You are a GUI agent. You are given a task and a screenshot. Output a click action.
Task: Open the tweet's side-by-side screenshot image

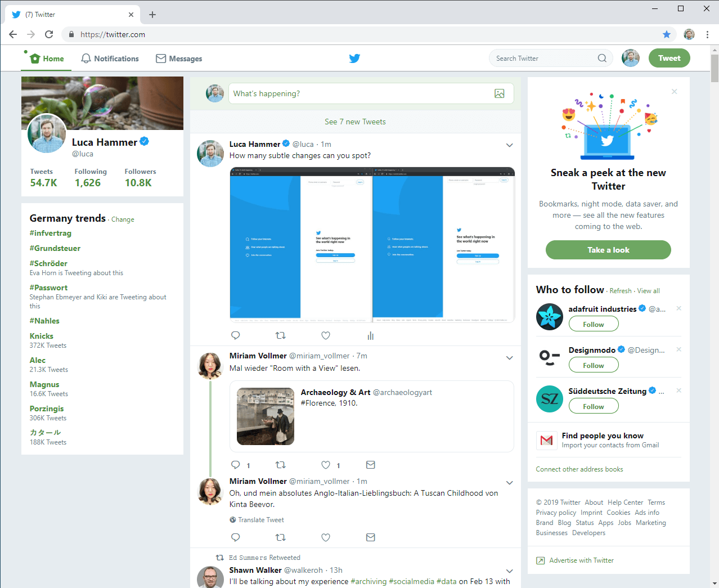tap(372, 245)
